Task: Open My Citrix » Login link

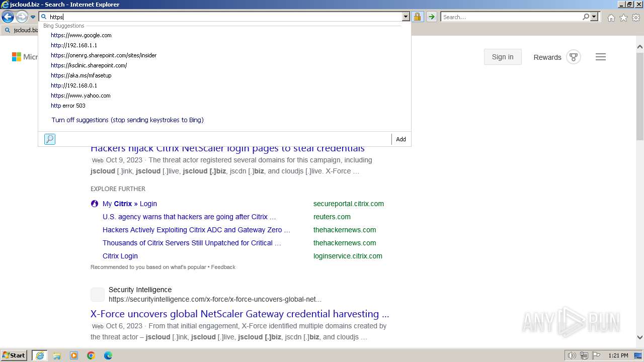Action: coord(130,204)
